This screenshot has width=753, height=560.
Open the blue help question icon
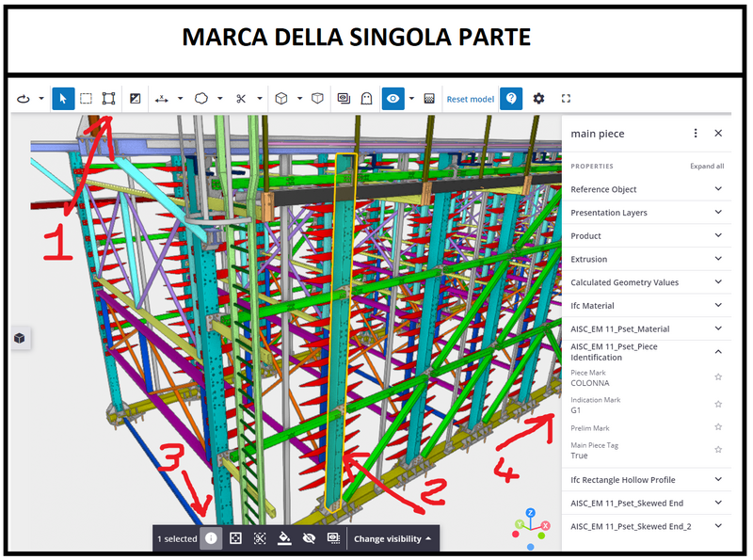[511, 99]
